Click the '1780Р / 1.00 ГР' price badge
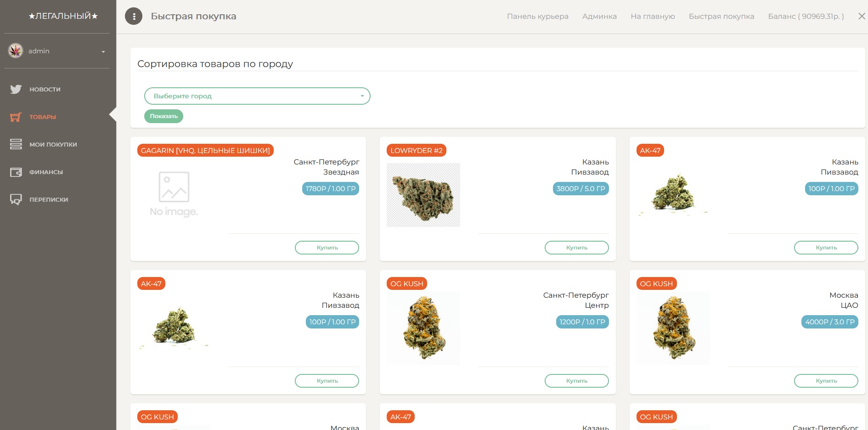The height and width of the screenshot is (430, 868). [331, 189]
